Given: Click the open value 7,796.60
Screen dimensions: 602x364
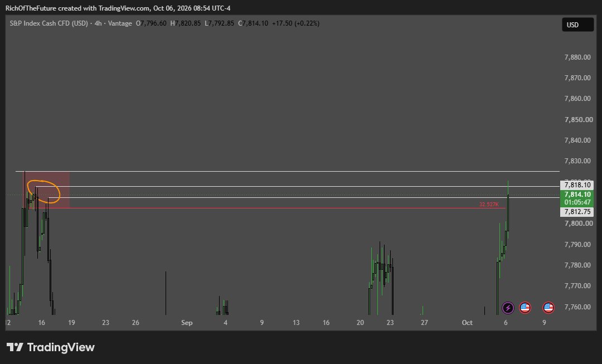Looking at the screenshot, I should [154, 23].
